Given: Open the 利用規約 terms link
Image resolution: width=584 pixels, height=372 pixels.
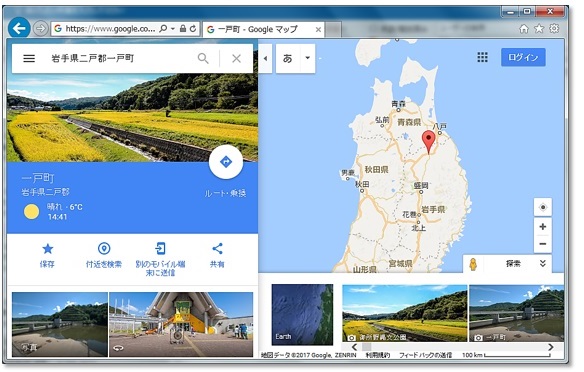Looking at the screenshot, I should [x=378, y=355].
